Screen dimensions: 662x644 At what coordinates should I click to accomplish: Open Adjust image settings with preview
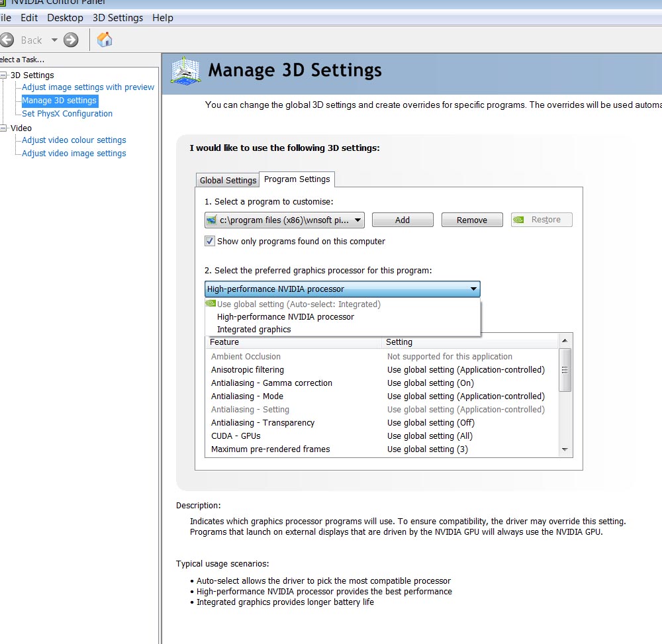click(x=88, y=87)
